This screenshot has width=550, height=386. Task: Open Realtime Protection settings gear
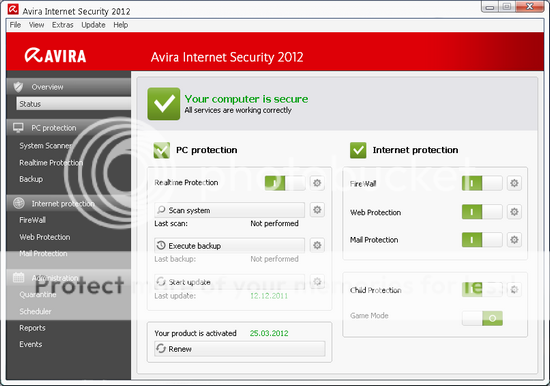click(x=317, y=183)
